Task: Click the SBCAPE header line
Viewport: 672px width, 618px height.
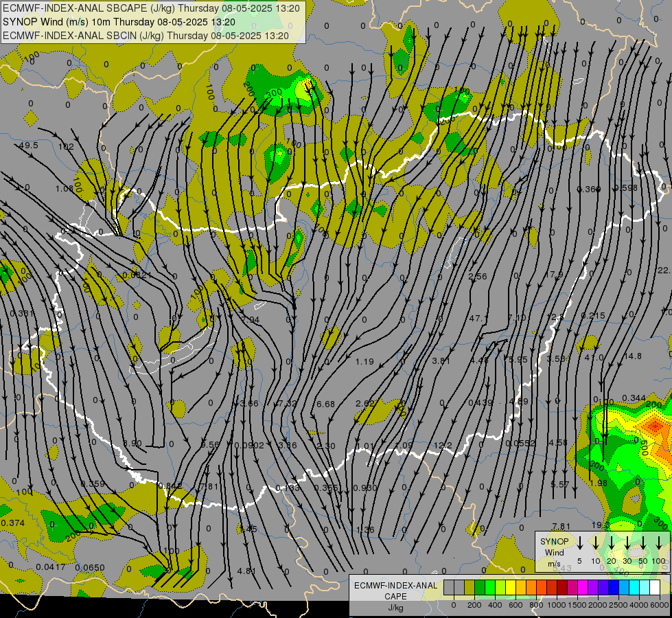Action: [x=151, y=8]
